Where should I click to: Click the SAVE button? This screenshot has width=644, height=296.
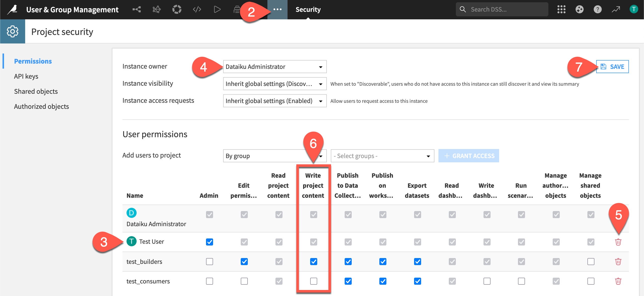[612, 67]
